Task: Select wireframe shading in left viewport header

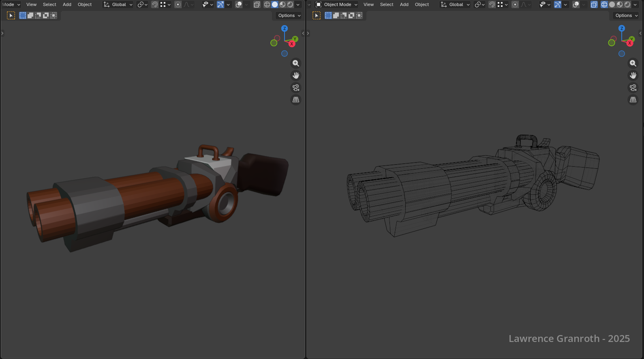Action: point(267,4)
